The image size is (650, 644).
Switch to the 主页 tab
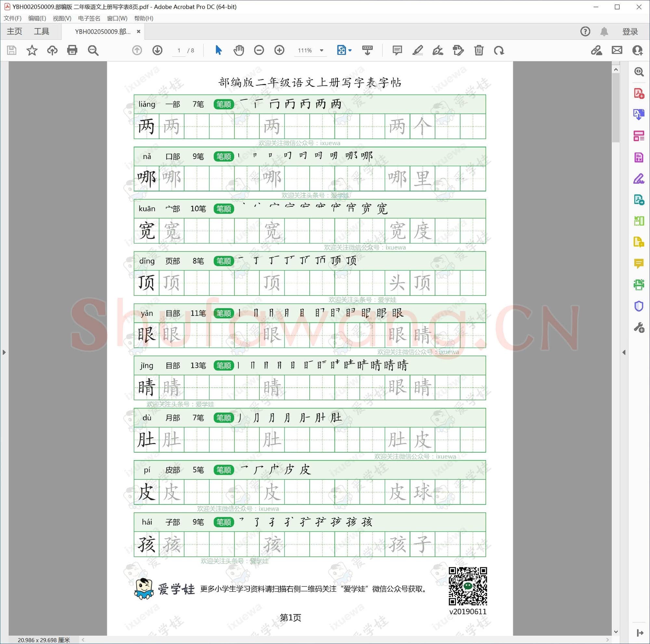(14, 31)
